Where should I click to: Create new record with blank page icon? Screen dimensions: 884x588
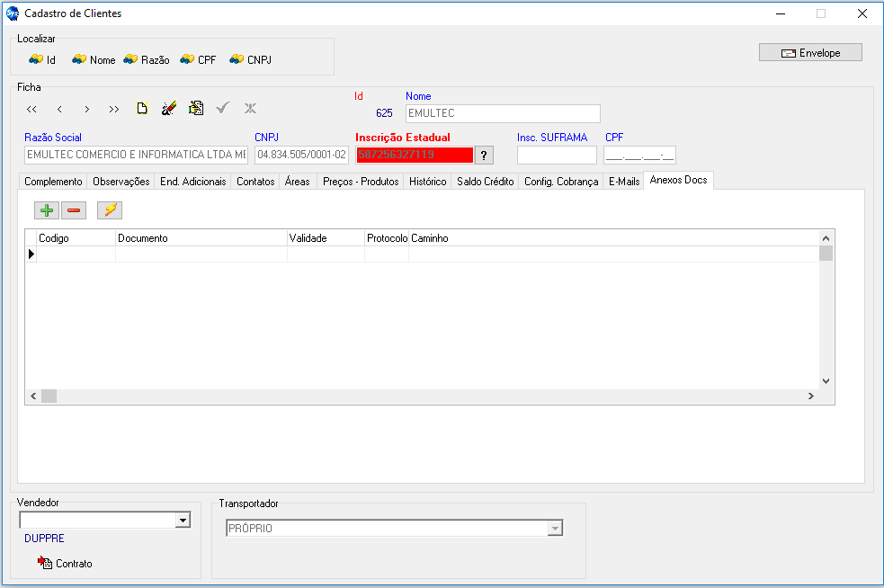[x=141, y=109]
